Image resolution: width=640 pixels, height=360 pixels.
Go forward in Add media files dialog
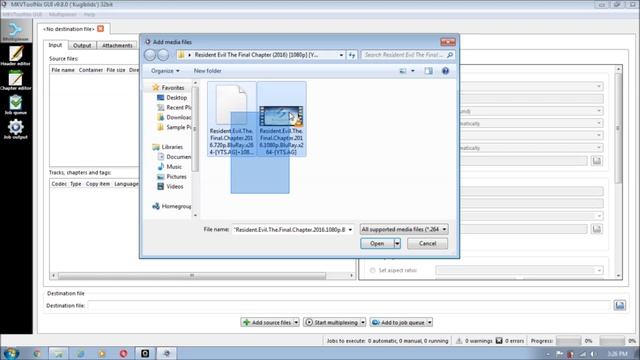pos(163,55)
